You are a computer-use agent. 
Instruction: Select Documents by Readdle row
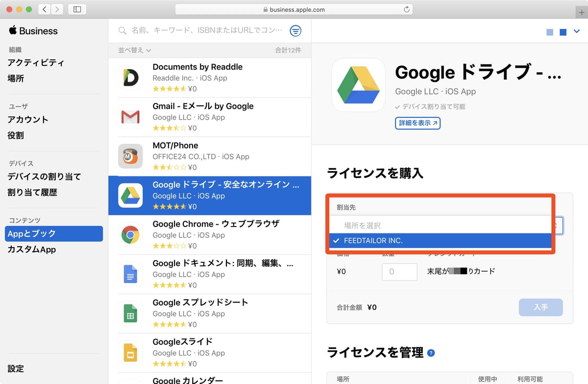[x=210, y=77]
